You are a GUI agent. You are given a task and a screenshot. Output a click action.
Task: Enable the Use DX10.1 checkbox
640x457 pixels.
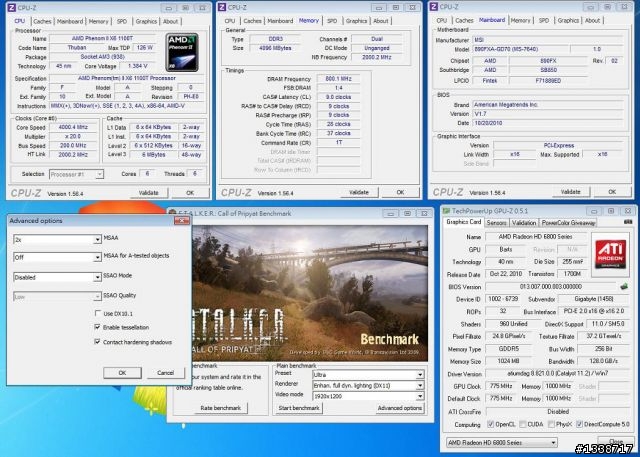(97, 313)
